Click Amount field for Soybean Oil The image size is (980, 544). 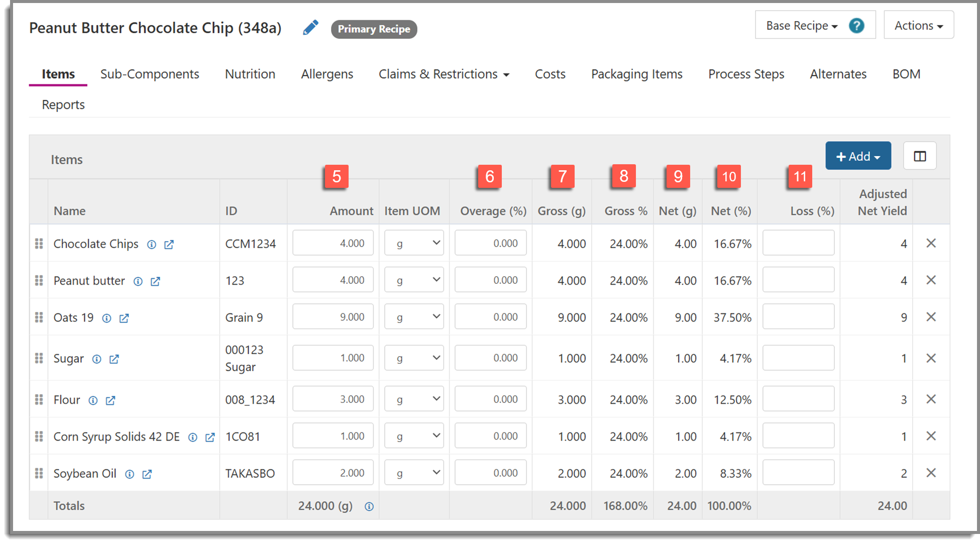(333, 473)
